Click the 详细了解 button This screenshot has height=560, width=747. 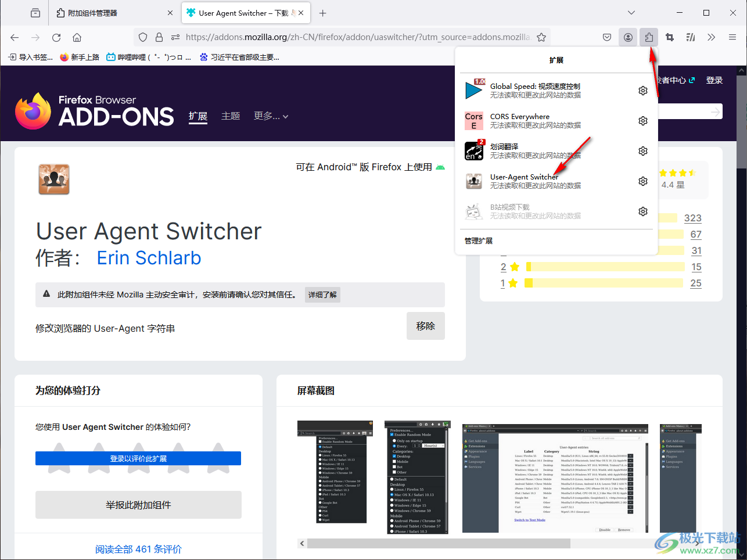[x=322, y=295]
